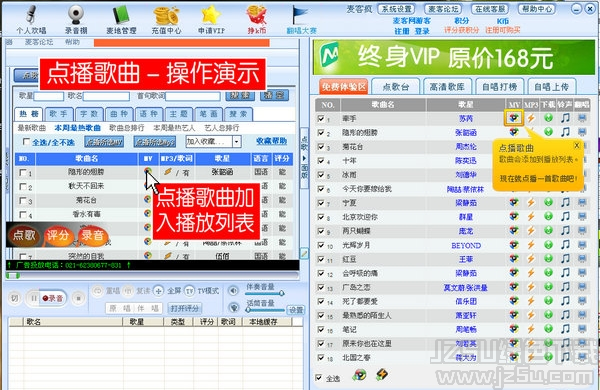Click ringtone note icon for 死了都要爱
Viewport: 600px width, 390px height.
click(565, 301)
